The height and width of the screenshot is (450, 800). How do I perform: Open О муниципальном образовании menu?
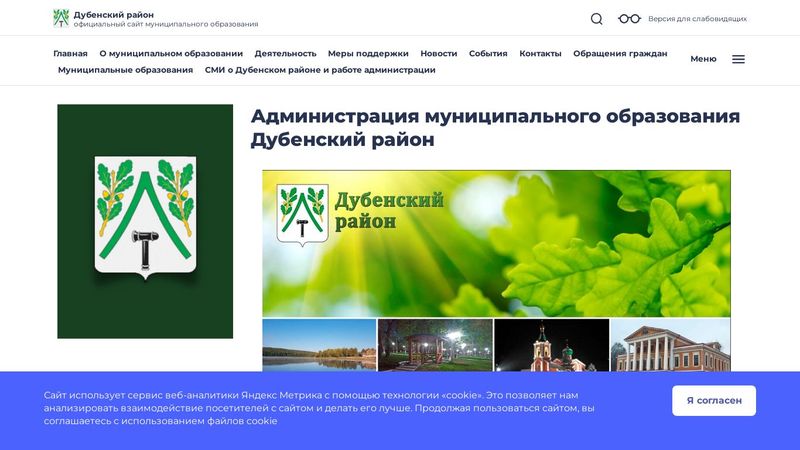tap(171, 54)
